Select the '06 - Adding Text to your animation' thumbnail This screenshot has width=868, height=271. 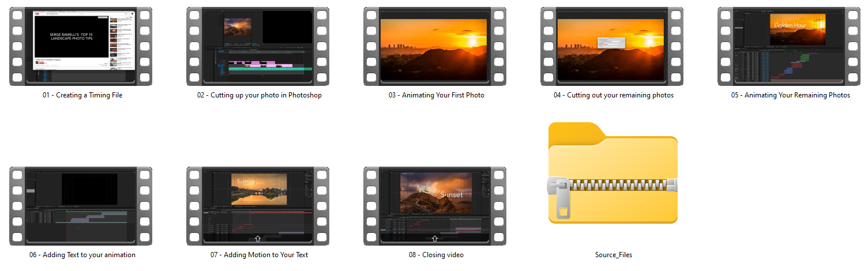coord(81,206)
